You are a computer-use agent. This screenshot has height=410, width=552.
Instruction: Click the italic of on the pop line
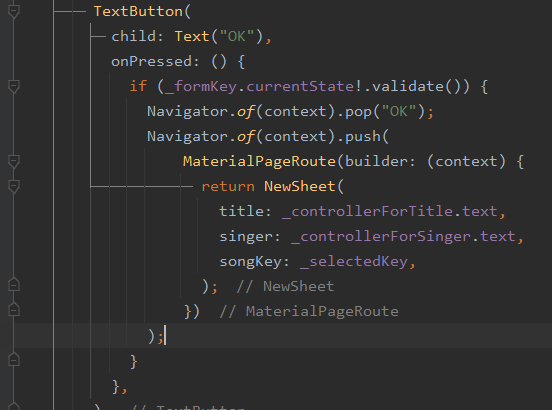click(246, 112)
